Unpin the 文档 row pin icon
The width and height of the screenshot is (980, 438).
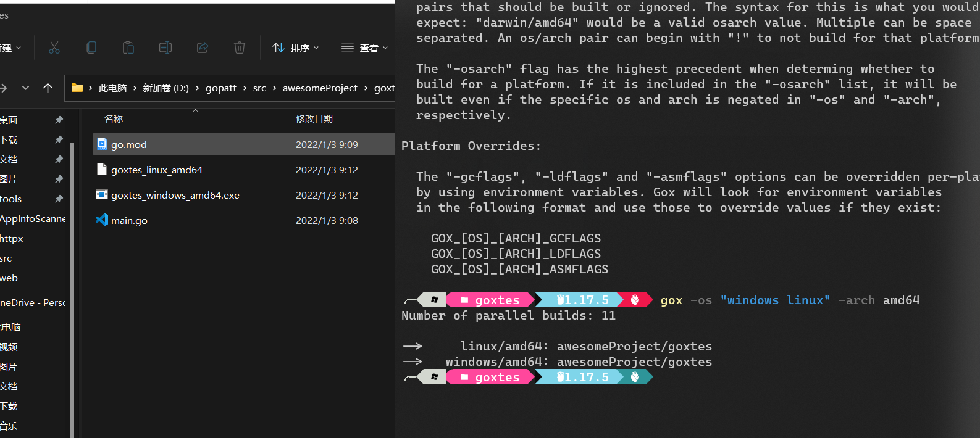click(x=59, y=159)
